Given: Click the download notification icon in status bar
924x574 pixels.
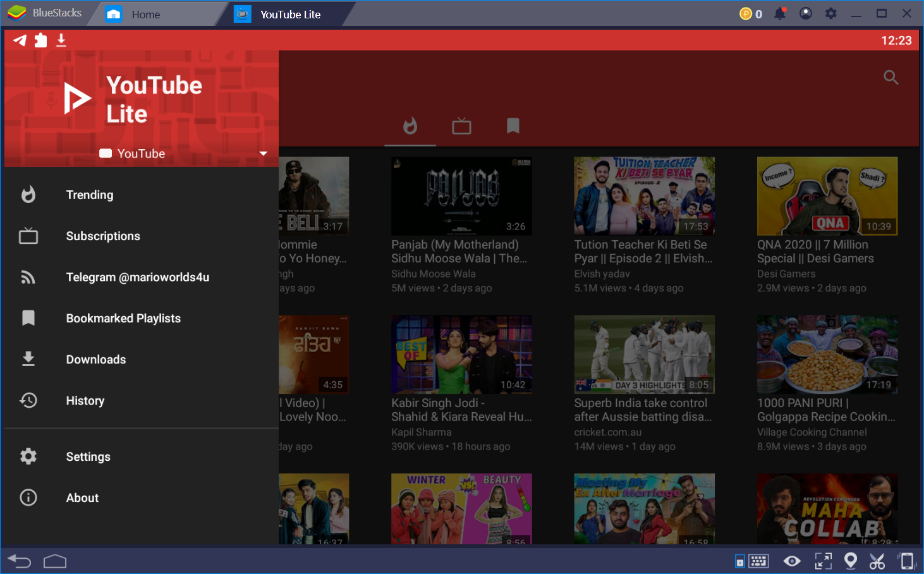Looking at the screenshot, I should pyautogui.click(x=61, y=40).
